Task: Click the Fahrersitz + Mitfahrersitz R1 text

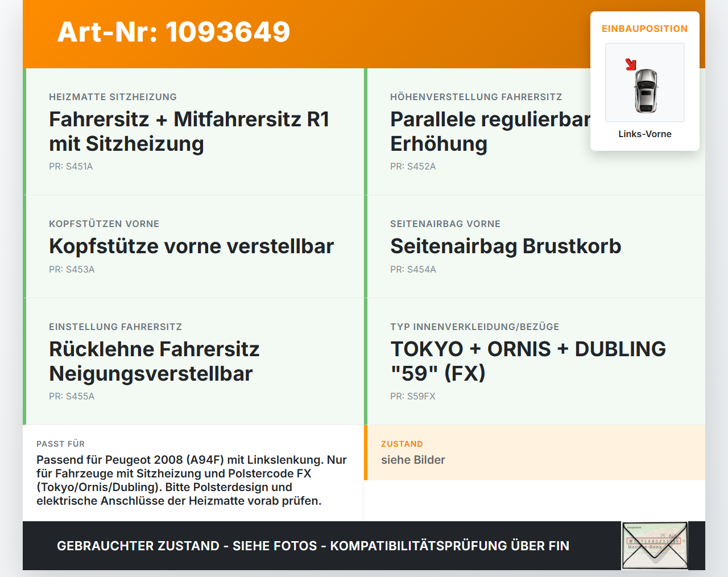Action: [189, 119]
